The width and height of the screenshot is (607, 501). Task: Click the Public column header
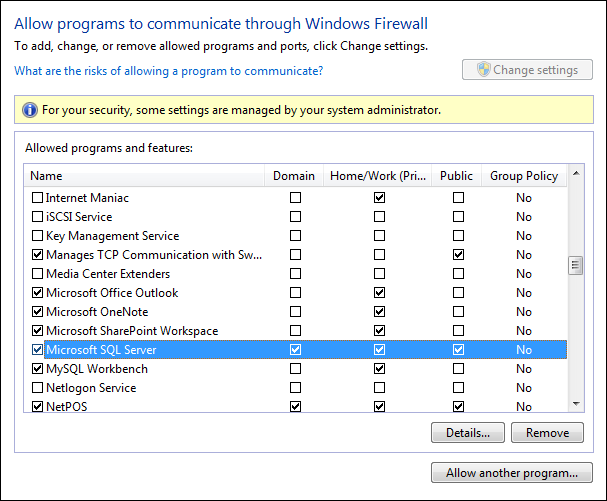pyautogui.click(x=456, y=176)
